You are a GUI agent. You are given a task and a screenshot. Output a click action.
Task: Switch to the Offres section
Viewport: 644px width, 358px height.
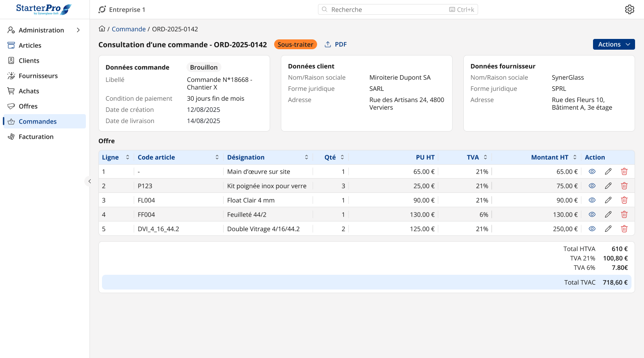[x=10, y=106]
